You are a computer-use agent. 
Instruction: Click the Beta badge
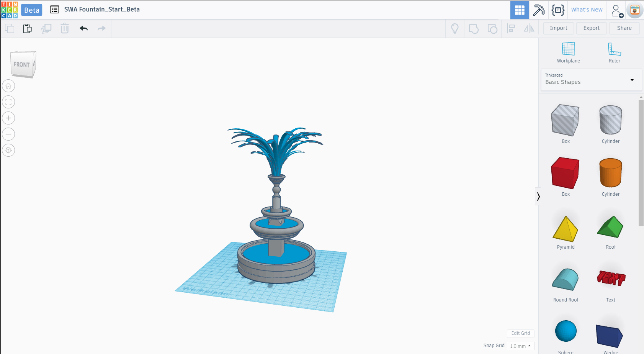pos(32,10)
